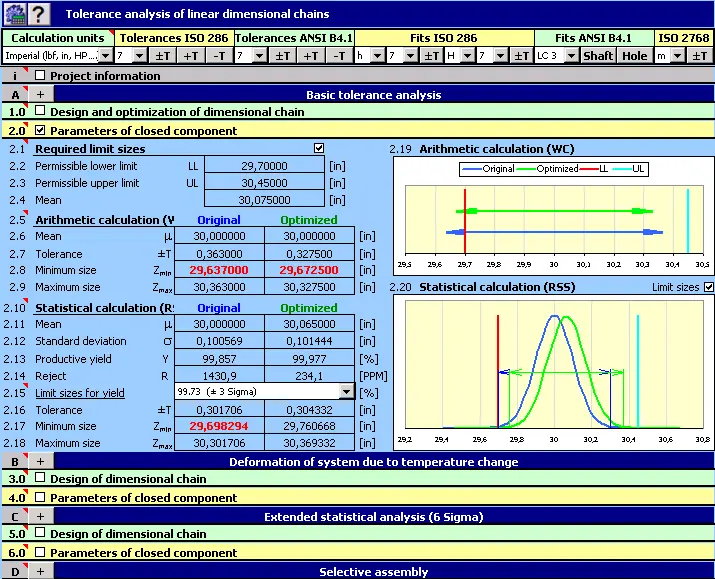
Task: Toggle the Limit sizes checkbox above the RSS chart
Action: 708,288
